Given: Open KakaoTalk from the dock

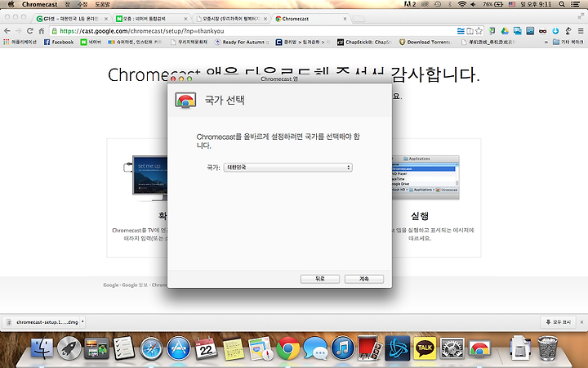Looking at the screenshot, I should [425, 348].
